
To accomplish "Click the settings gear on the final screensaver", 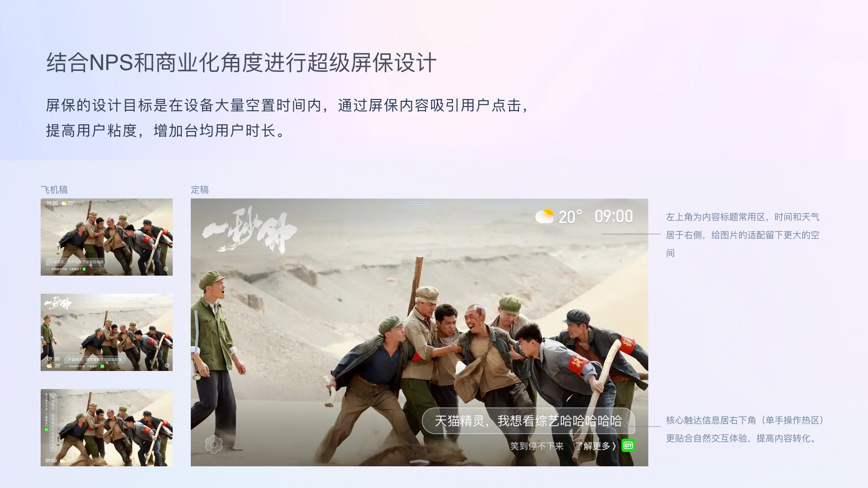I will (214, 445).
